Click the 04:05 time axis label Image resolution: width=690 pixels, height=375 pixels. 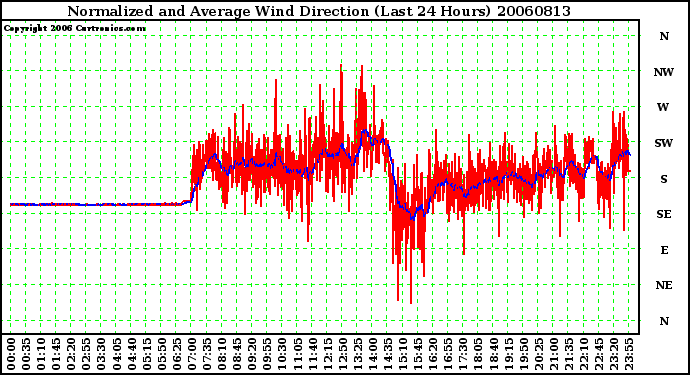[x=117, y=354]
